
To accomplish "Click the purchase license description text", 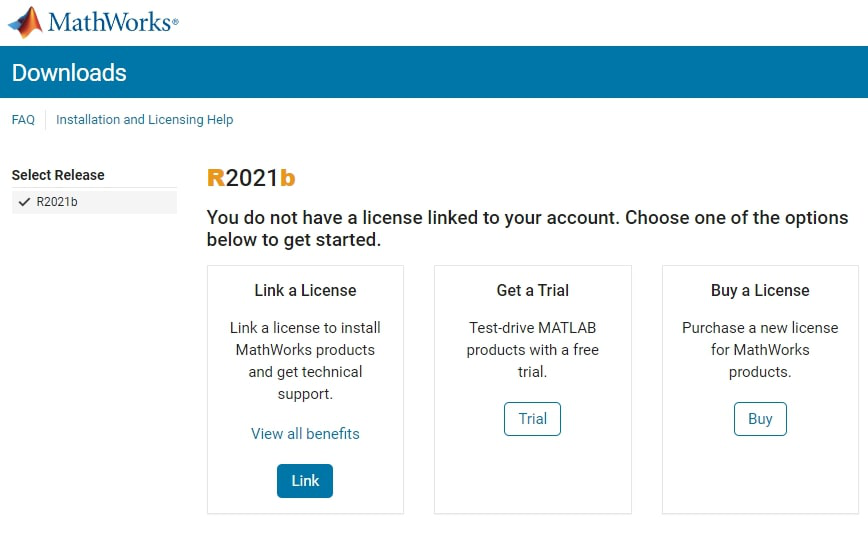I will tap(760, 350).
